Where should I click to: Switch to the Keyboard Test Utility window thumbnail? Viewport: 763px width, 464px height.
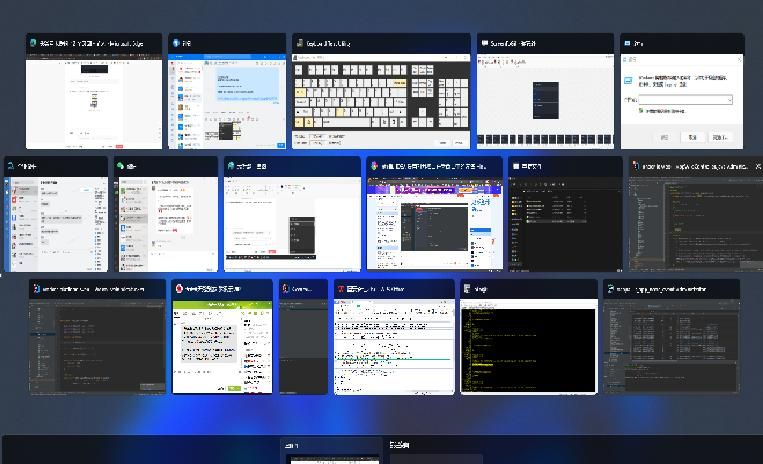381,91
